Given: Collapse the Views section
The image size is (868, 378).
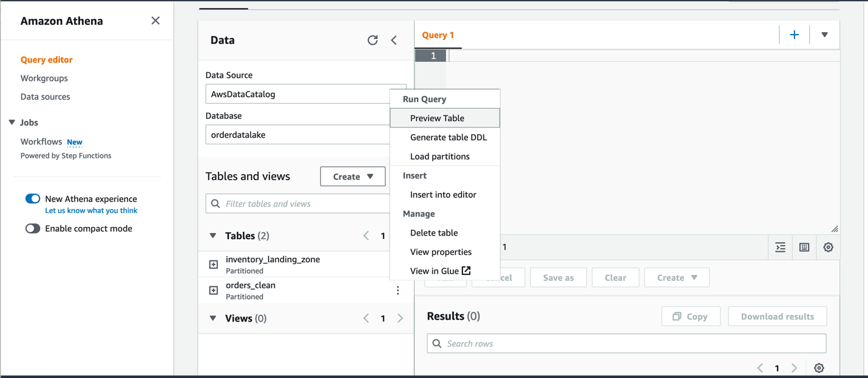Looking at the screenshot, I should pyautogui.click(x=213, y=318).
